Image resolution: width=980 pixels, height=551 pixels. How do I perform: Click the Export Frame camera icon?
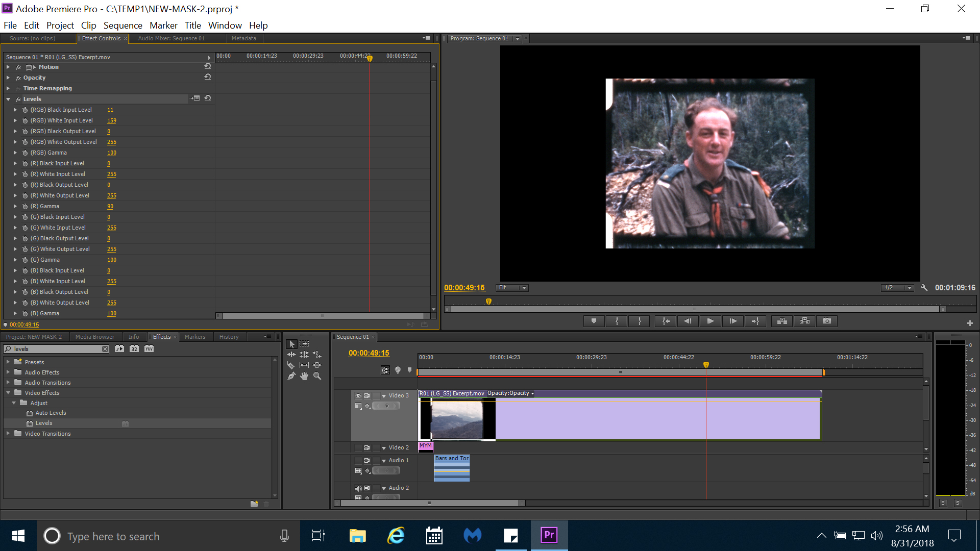pos(827,321)
